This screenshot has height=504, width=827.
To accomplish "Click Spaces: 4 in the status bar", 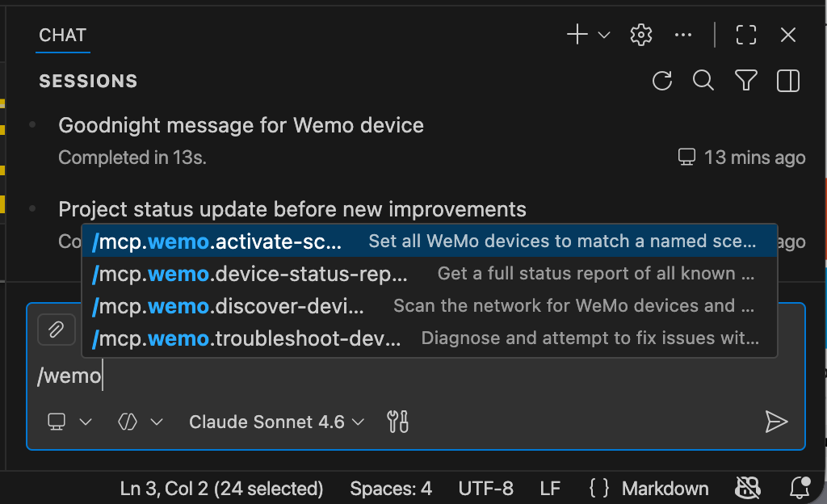I will pyautogui.click(x=391, y=488).
